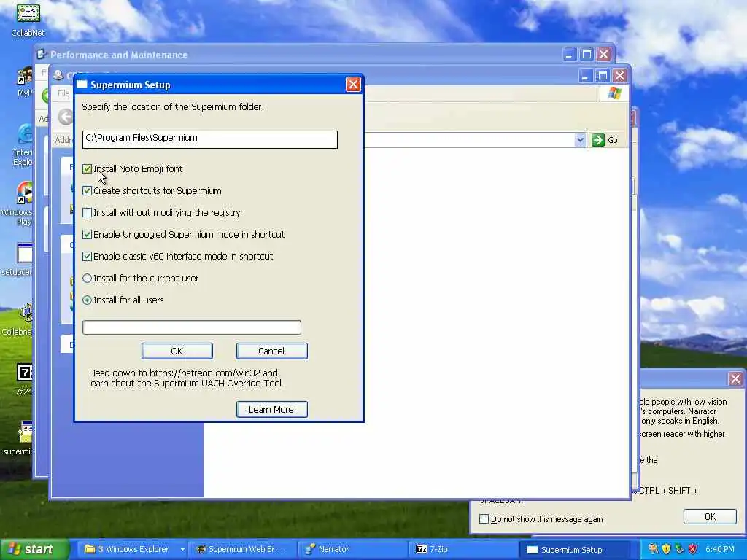This screenshot has height=560, width=747.
Task: Click the empty progress bar in Setup
Action: click(192, 327)
